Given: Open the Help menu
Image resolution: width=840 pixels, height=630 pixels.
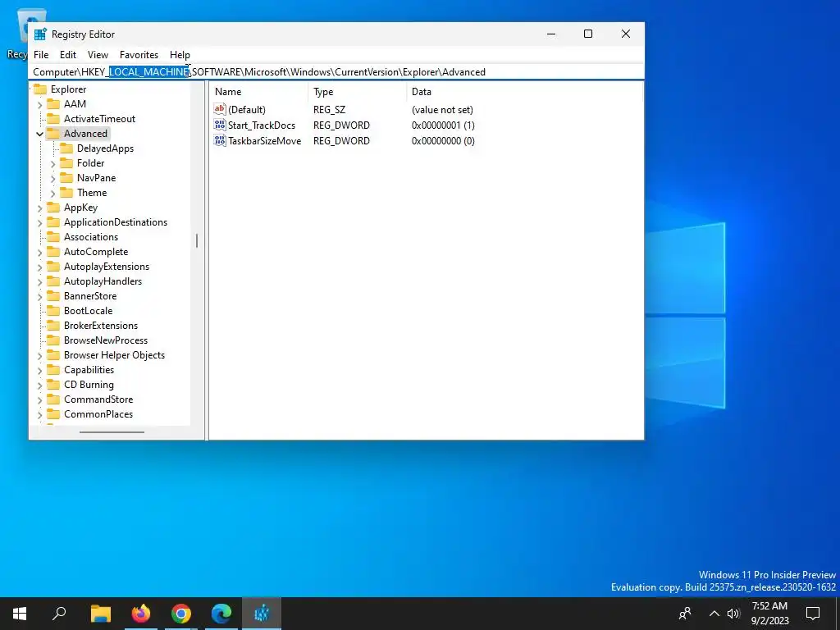Looking at the screenshot, I should tap(180, 55).
